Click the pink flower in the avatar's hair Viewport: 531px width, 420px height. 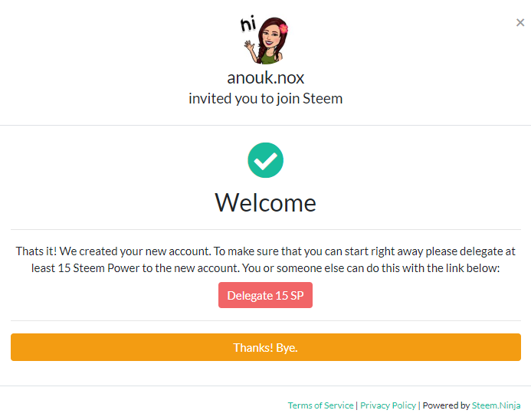[283, 28]
